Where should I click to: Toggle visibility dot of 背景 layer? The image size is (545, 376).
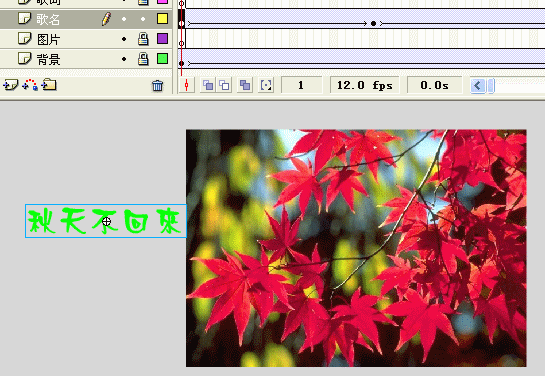click(x=124, y=59)
